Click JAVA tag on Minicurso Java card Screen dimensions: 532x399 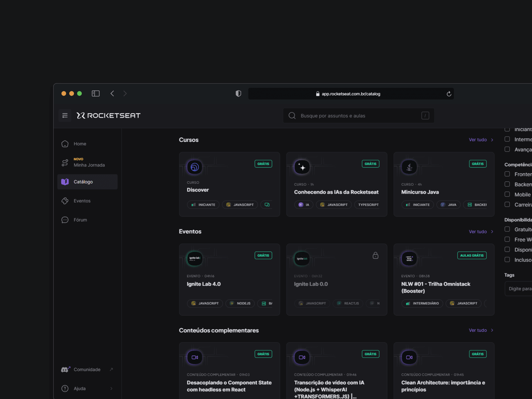coord(448,205)
